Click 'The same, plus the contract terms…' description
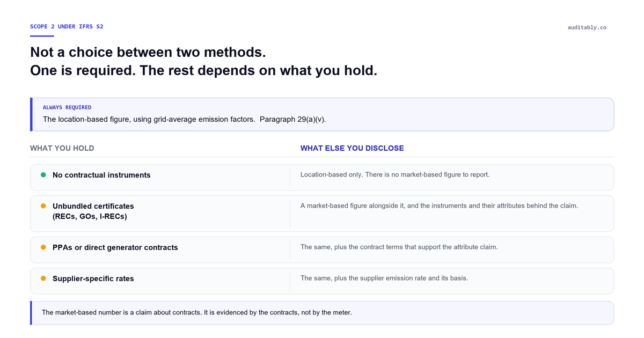 point(399,247)
